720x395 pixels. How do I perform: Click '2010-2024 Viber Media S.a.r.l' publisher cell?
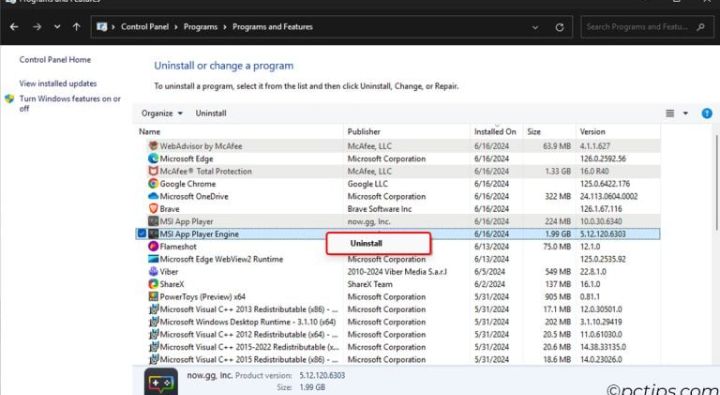[x=397, y=271]
